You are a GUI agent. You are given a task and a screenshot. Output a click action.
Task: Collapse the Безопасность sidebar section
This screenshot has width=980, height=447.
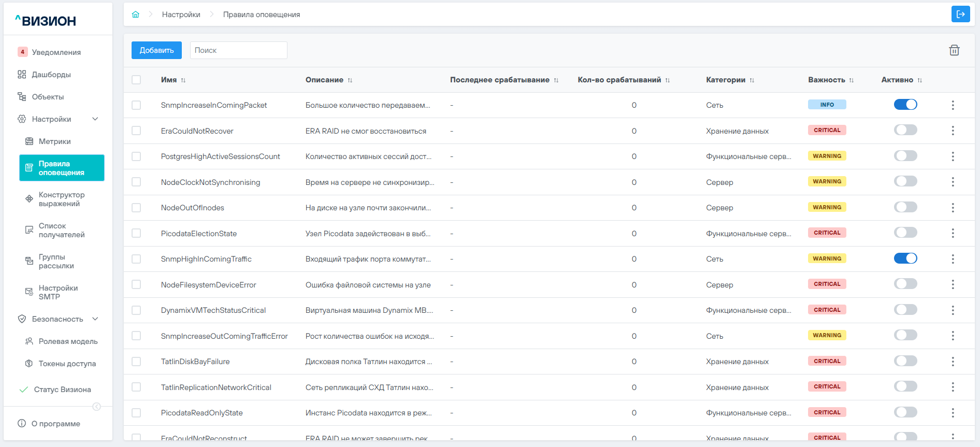[x=95, y=319]
